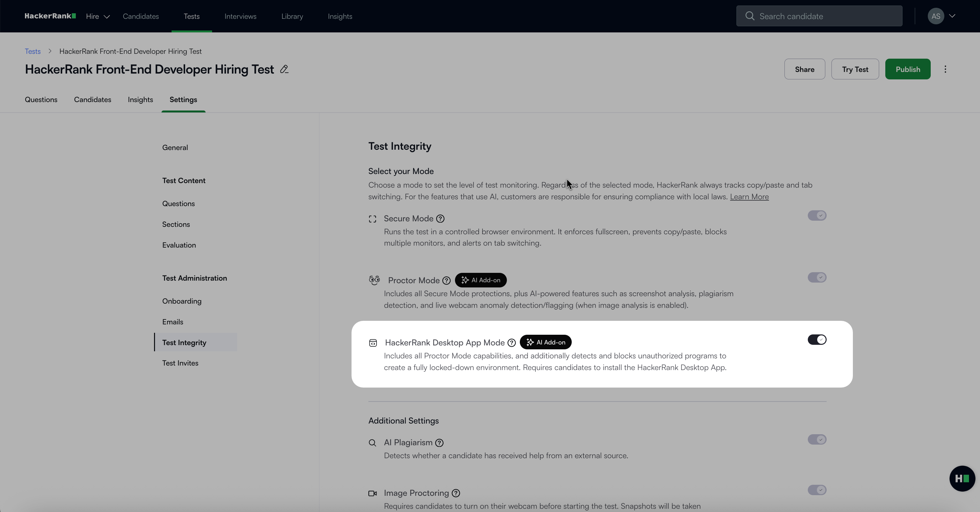
Task: Open the AS account menu dropdown
Action: point(942,16)
